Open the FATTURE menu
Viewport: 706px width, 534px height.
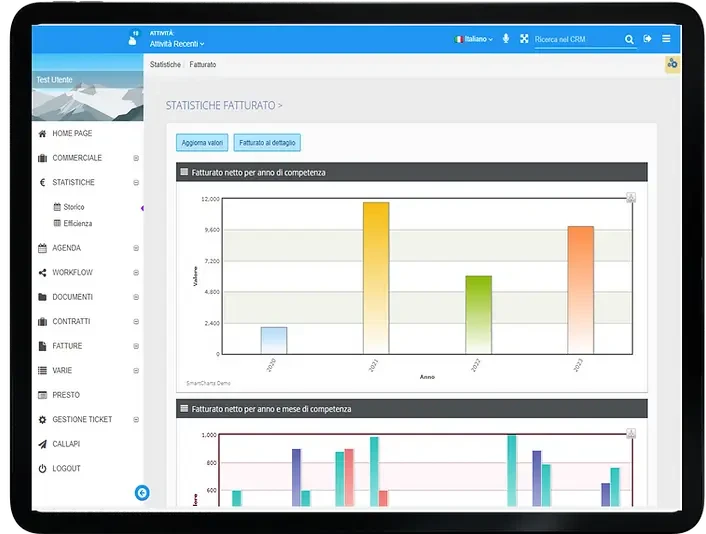tap(67, 346)
